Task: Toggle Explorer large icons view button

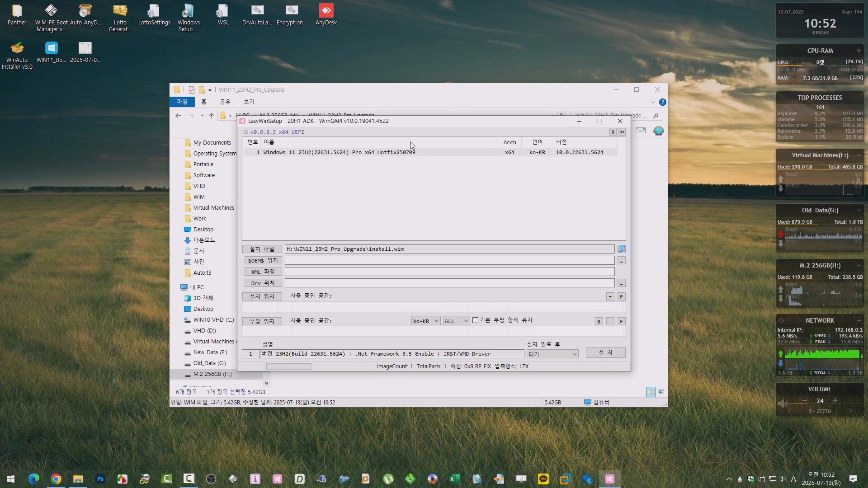Action: point(661,392)
